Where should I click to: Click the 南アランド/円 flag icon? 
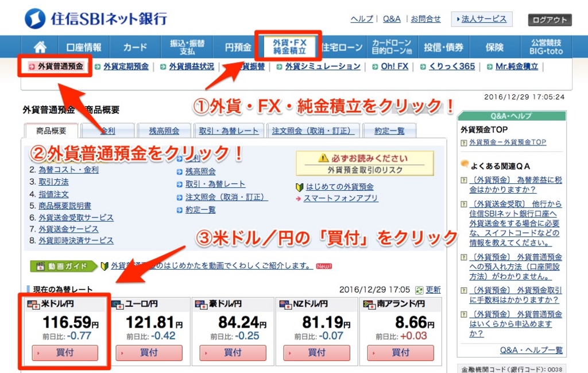369,305
